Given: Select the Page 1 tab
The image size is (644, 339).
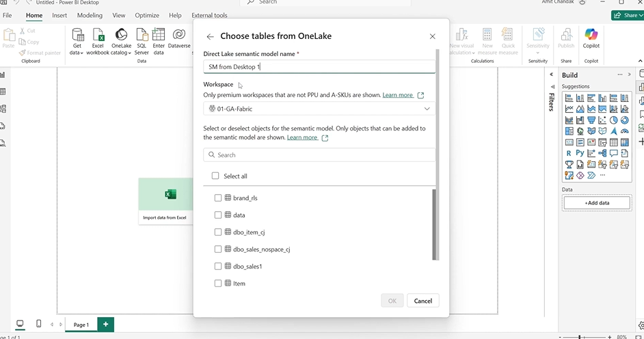Looking at the screenshot, I should coord(81,325).
